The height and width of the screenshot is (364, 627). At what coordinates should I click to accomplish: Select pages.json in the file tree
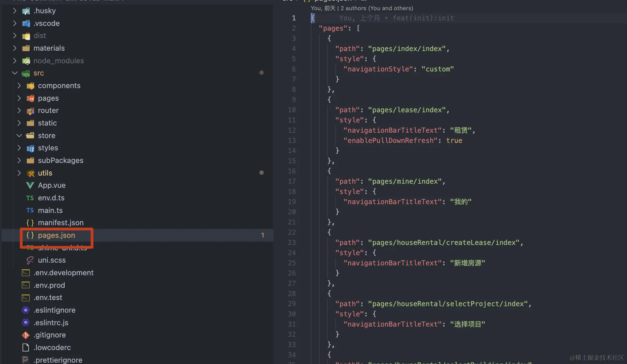tap(57, 235)
